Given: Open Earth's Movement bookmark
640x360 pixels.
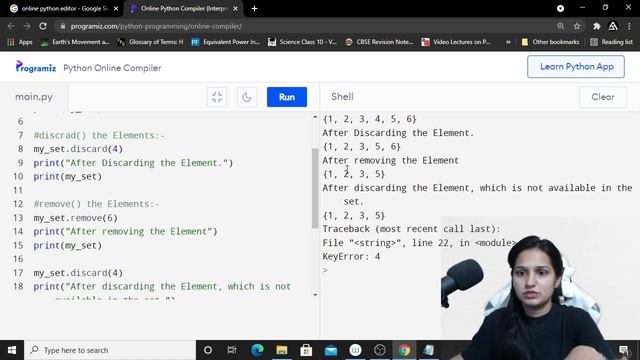Looking at the screenshot, I should click(x=75, y=42).
